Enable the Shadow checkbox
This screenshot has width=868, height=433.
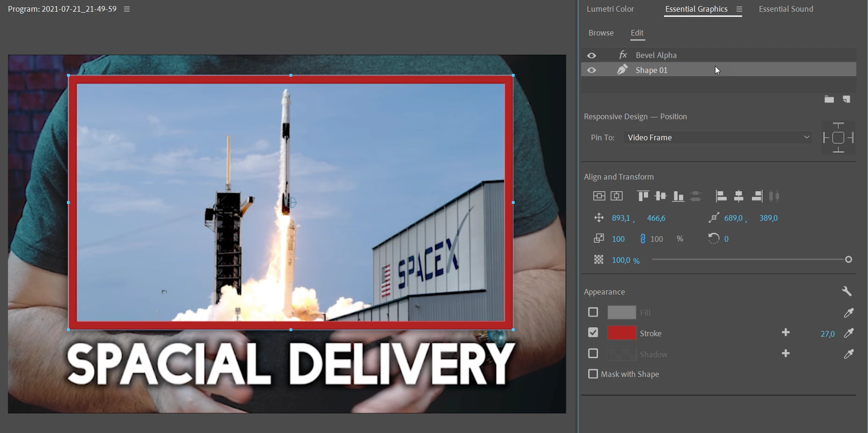[593, 354]
